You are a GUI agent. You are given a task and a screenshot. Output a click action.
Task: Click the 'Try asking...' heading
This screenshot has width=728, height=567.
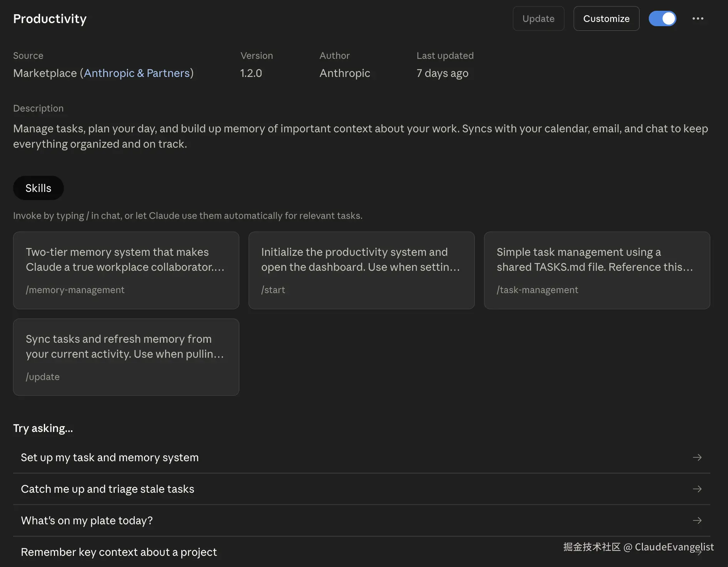click(43, 428)
